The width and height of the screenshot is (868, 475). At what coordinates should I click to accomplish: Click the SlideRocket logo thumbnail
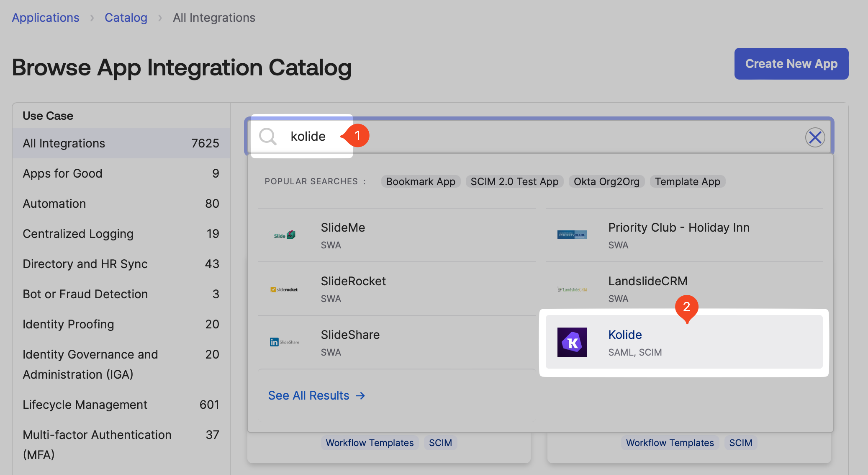285,289
